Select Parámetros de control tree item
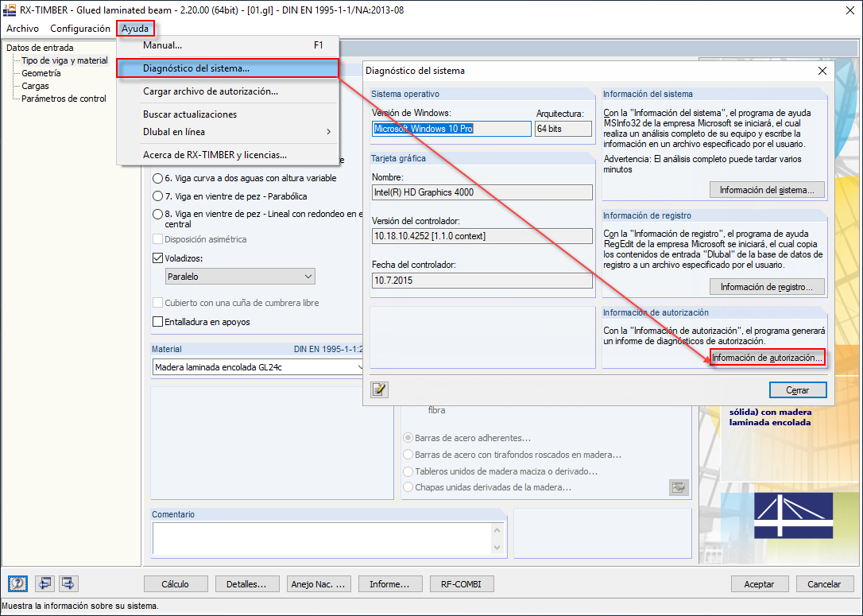This screenshot has height=616, width=863. click(64, 99)
